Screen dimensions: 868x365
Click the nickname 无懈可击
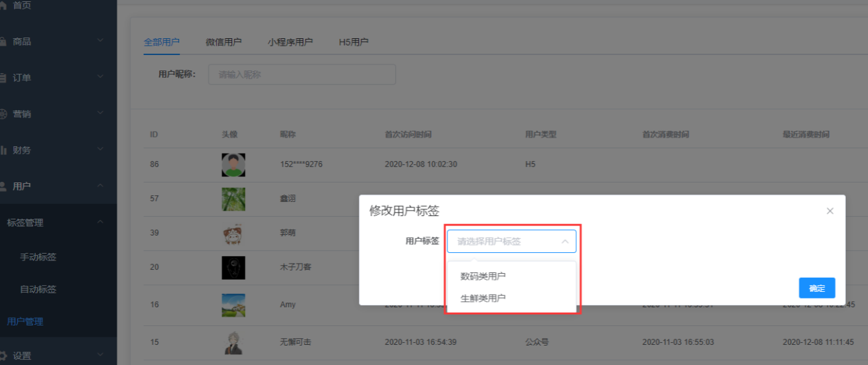pyautogui.click(x=295, y=342)
